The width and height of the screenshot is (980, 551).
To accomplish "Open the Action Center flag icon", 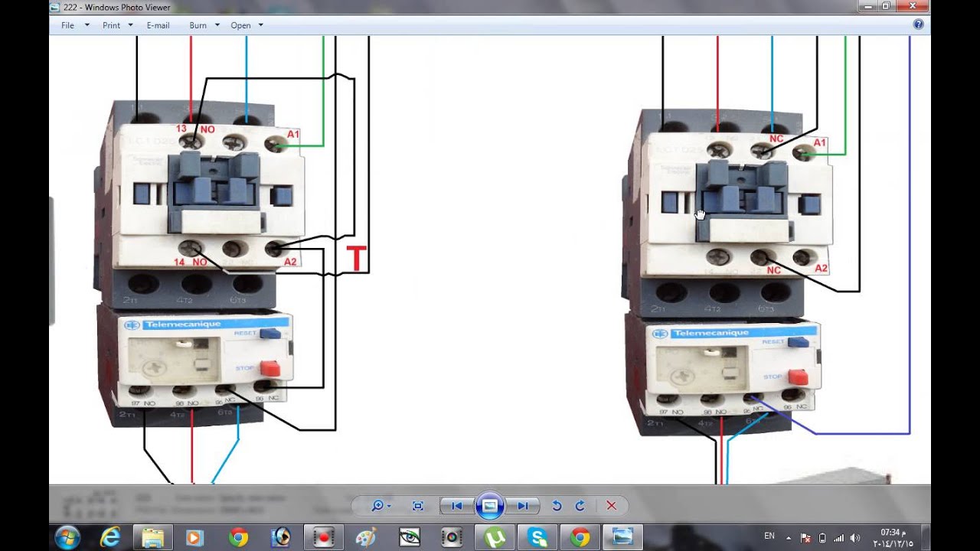I will pyautogui.click(x=805, y=537).
